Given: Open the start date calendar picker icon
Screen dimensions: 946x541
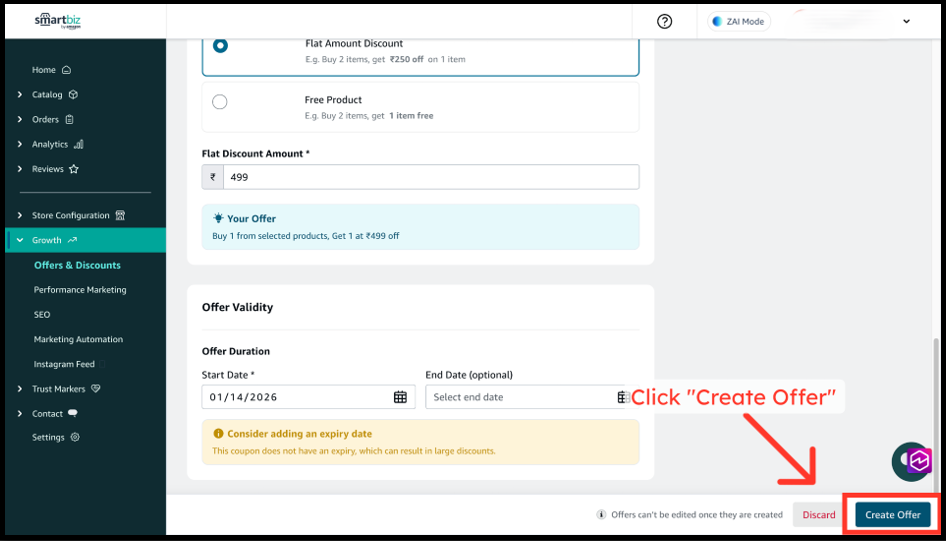Looking at the screenshot, I should [x=400, y=397].
